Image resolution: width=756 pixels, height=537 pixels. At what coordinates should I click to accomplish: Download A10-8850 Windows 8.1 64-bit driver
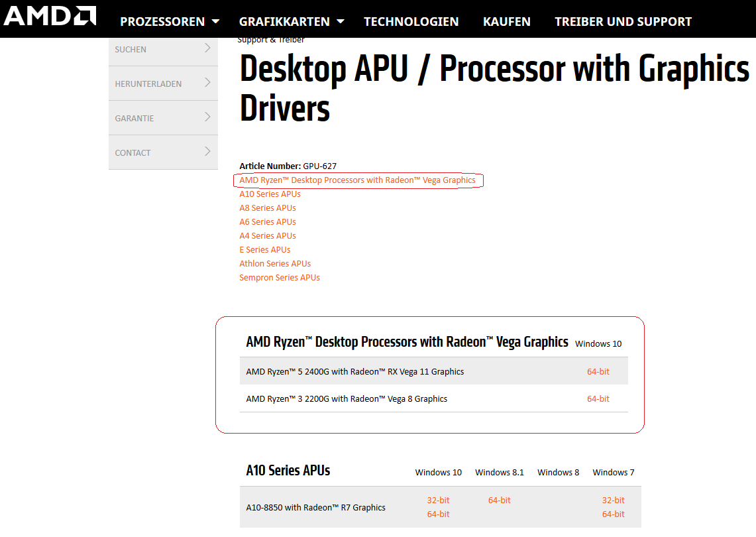499,501
